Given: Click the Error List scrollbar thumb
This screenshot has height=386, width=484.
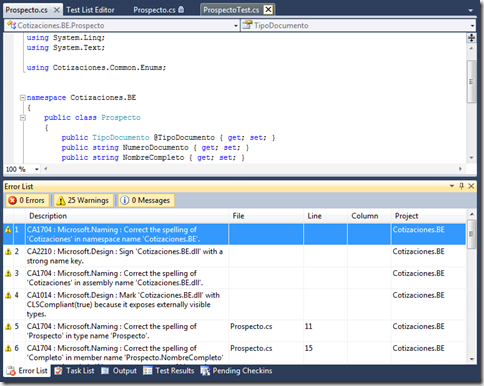Looking at the screenshot, I should 471,234.
